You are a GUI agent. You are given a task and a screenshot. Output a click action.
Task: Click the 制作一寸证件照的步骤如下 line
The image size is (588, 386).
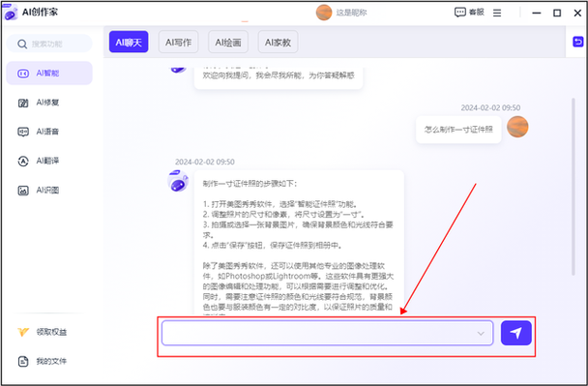[x=250, y=184]
